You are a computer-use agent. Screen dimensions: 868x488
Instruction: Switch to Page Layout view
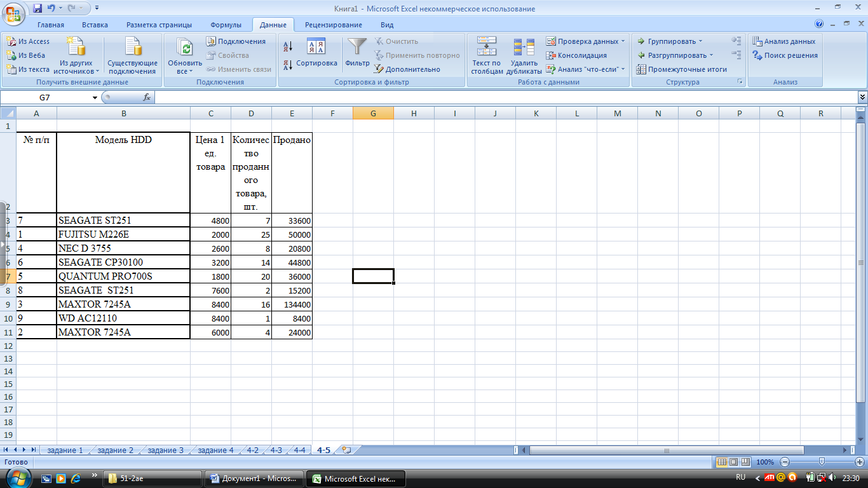733,462
